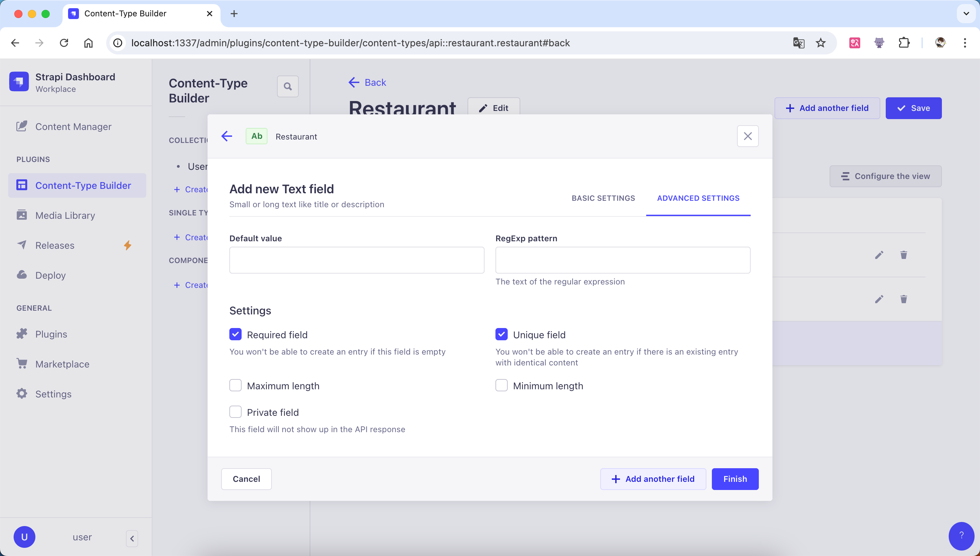Image resolution: width=980 pixels, height=556 pixels.
Task: Open the Releases section
Action: [54, 245]
